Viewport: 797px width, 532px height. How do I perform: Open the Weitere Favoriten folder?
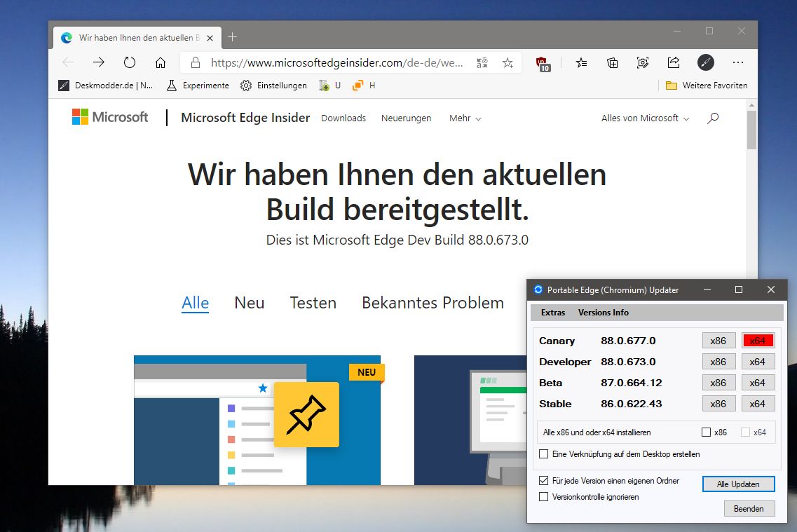(x=707, y=86)
